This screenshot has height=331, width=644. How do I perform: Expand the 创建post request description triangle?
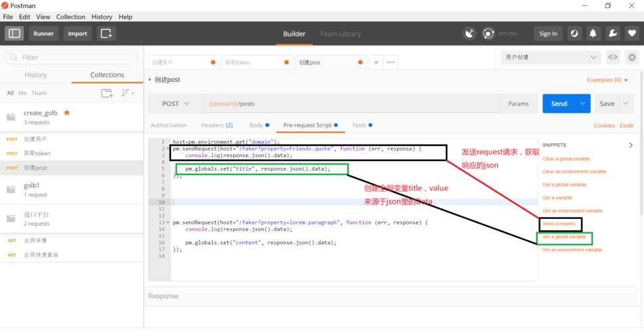tap(150, 80)
